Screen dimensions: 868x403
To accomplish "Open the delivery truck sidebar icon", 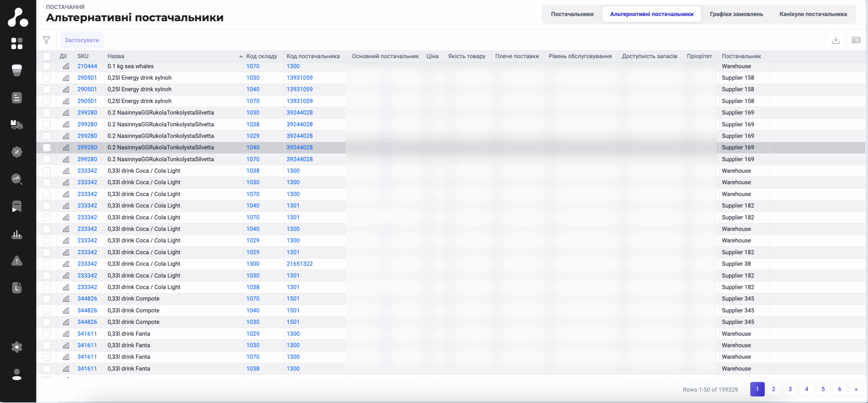I will [17, 125].
